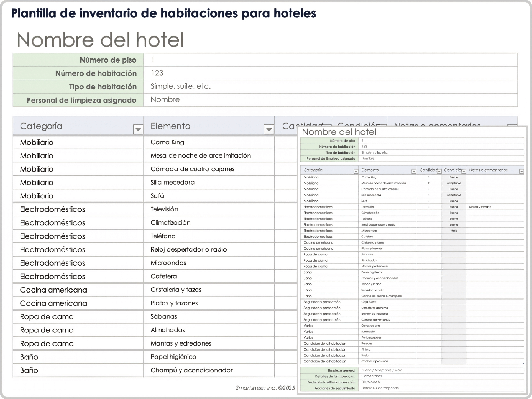Open Notas o comentarios filter arrow in preview
The height and width of the screenshot is (399, 532).
pyautogui.click(x=521, y=172)
